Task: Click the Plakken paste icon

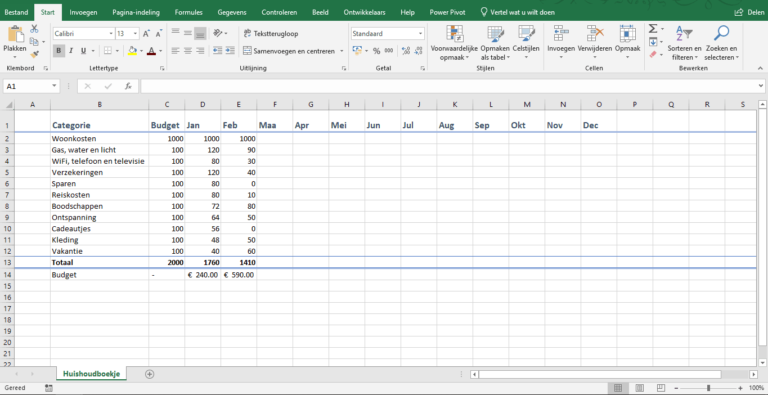Action: 15,35
